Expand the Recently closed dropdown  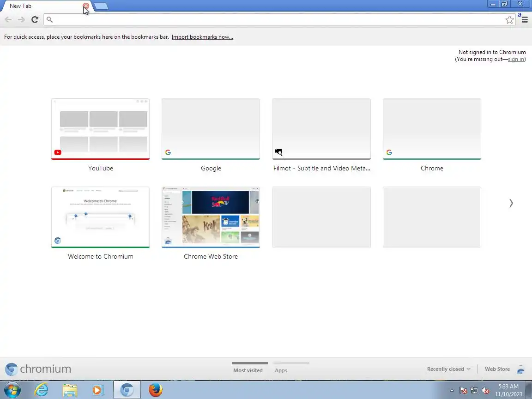[x=448, y=369]
